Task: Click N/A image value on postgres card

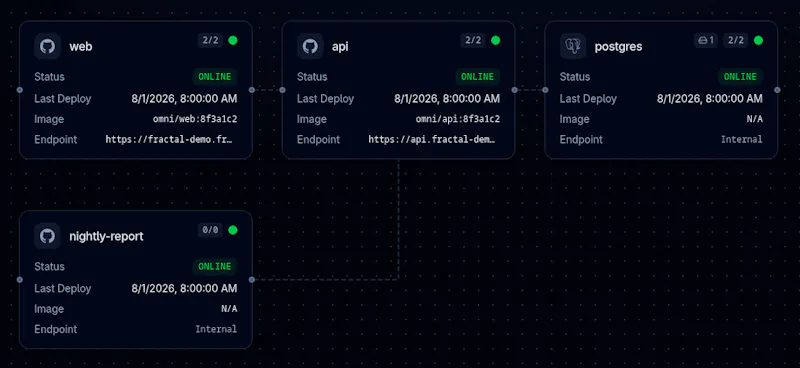Action: pyautogui.click(x=755, y=119)
